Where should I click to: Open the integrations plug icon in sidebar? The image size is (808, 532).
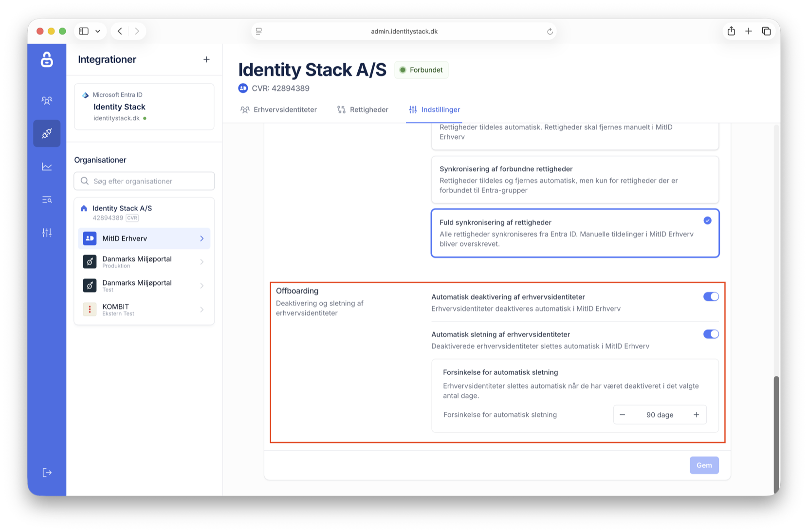(x=47, y=133)
